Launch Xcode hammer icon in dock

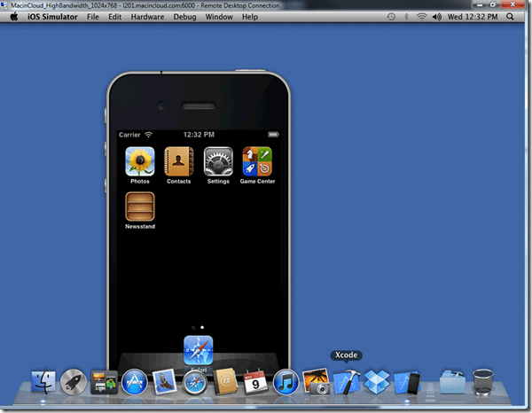[x=347, y=382]
